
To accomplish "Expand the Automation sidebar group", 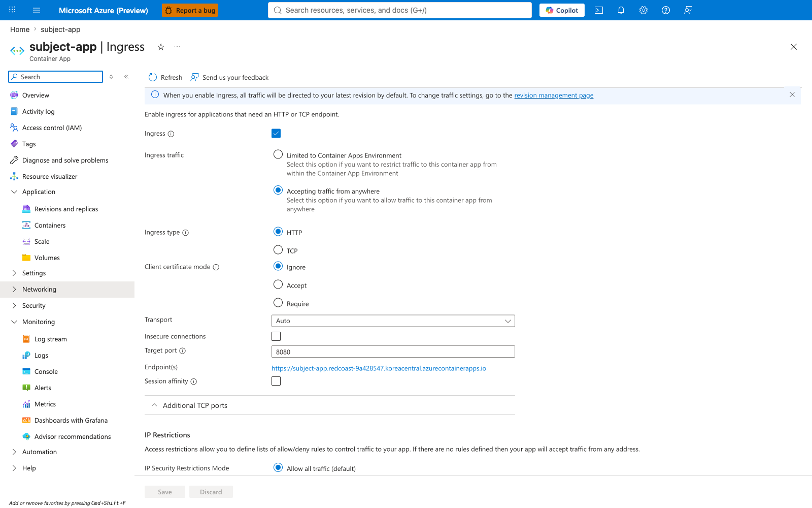I will click(14, 452).
